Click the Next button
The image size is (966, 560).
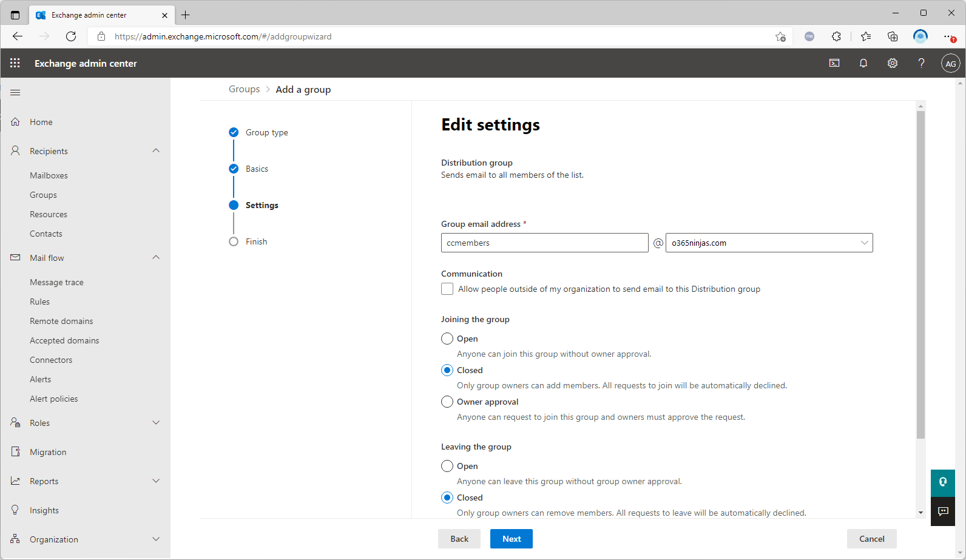(511, 539)
